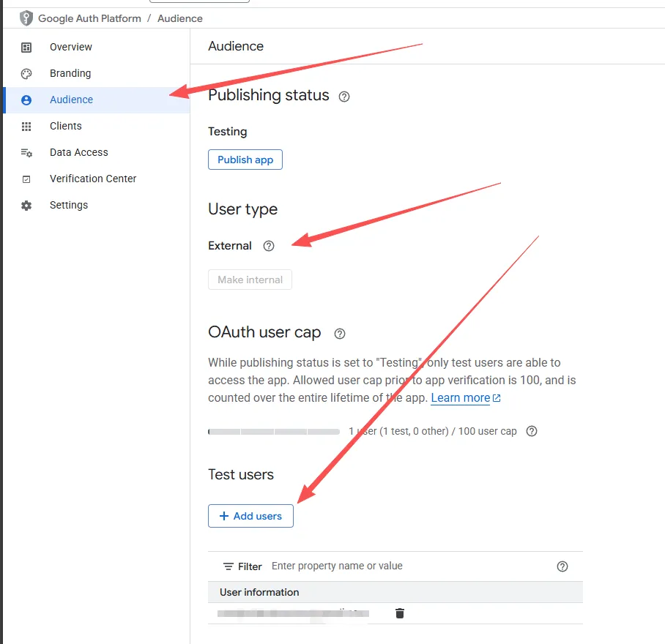Delete test user with trash icon
Image resolution: width=665 pixels, height=644 pixels.
pyautogui.click(x=399, y=613)
